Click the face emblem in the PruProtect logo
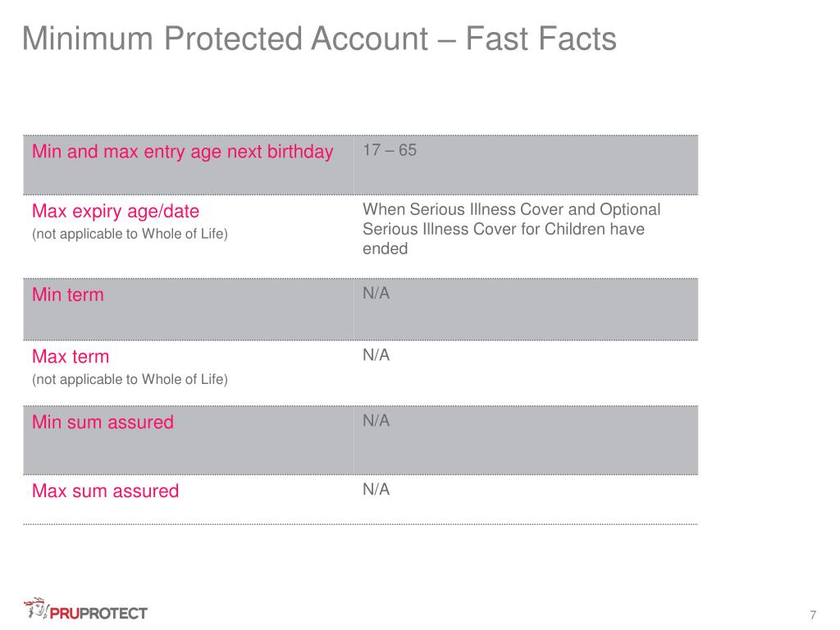 click(x=36, y=608)
